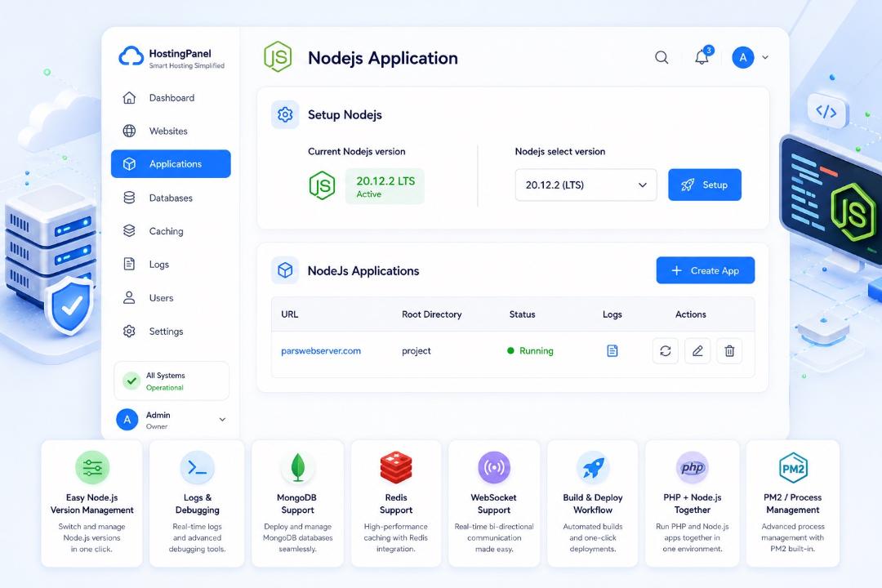The image size is (882, 588).
Task: Click the Current Nodejs version label
Action: (357, 151)
